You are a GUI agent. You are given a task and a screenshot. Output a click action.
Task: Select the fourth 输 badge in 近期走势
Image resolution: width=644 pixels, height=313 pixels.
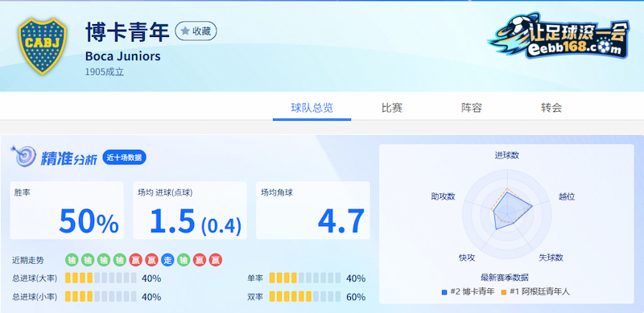pos(119,260)
